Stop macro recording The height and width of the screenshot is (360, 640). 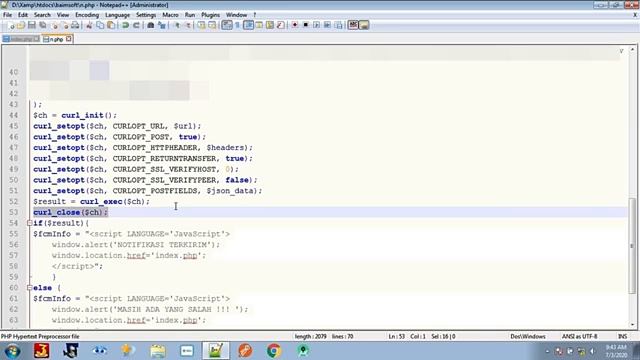coord(305,25)
